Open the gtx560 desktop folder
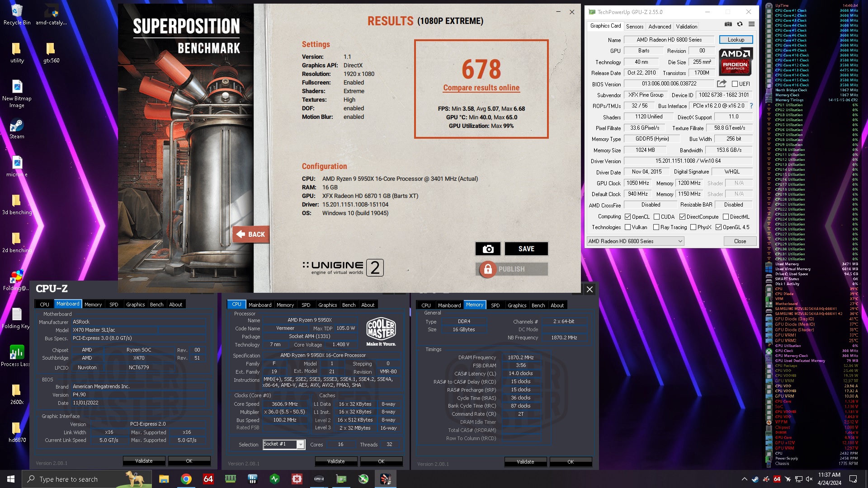 [x=51, y=53]
